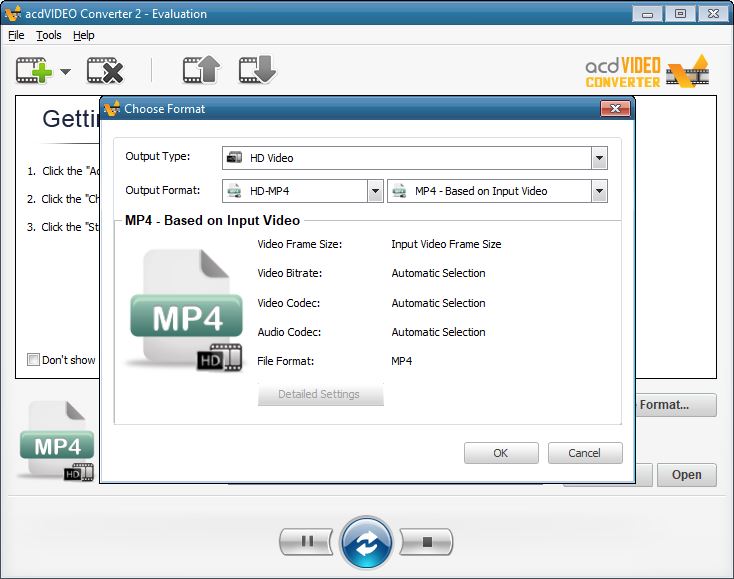Click the Choose Format dialog title icon
734x579 pixels.
(112, 109)
